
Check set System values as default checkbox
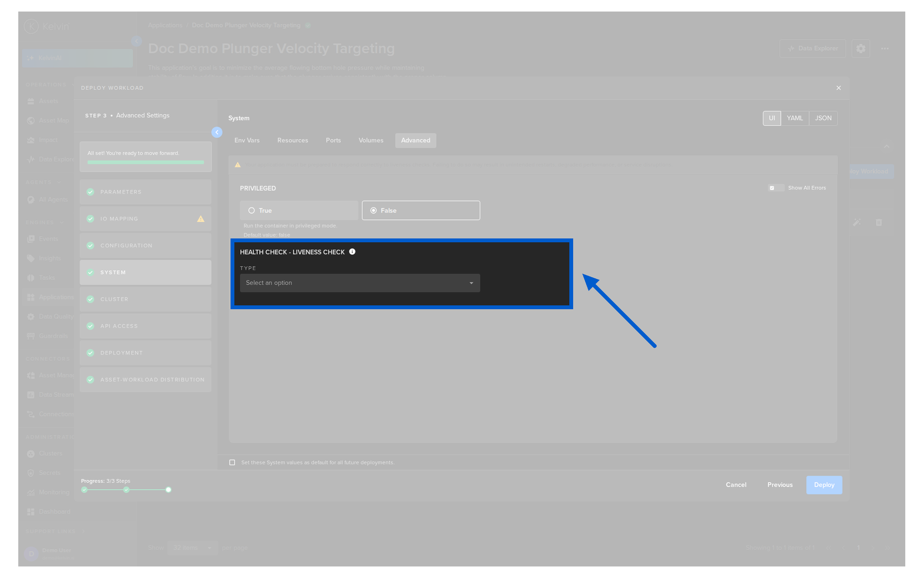[x=232, y=462]
